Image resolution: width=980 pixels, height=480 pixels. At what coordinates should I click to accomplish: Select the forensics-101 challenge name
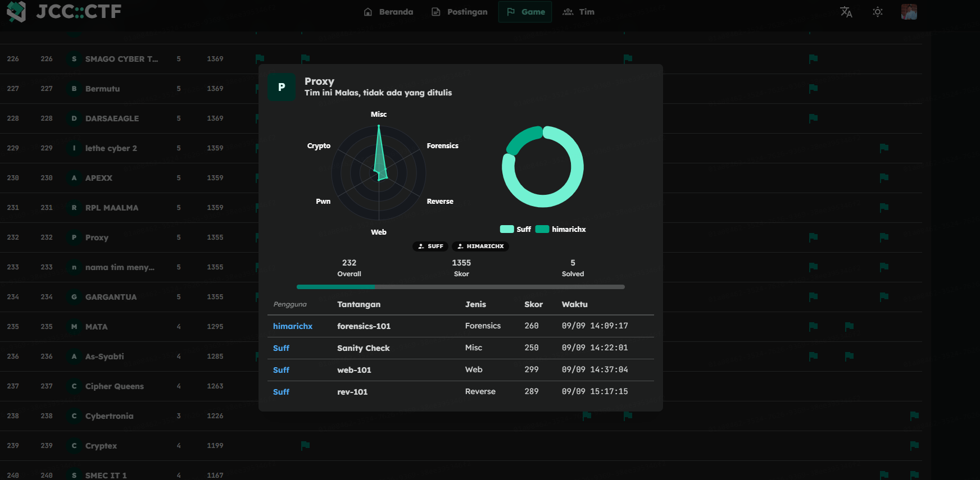point(364,326)
